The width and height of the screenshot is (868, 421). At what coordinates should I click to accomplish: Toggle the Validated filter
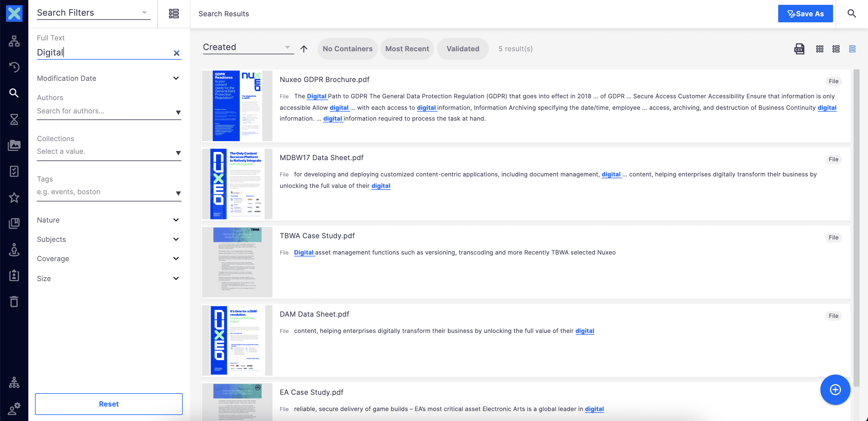coord(463,49)
